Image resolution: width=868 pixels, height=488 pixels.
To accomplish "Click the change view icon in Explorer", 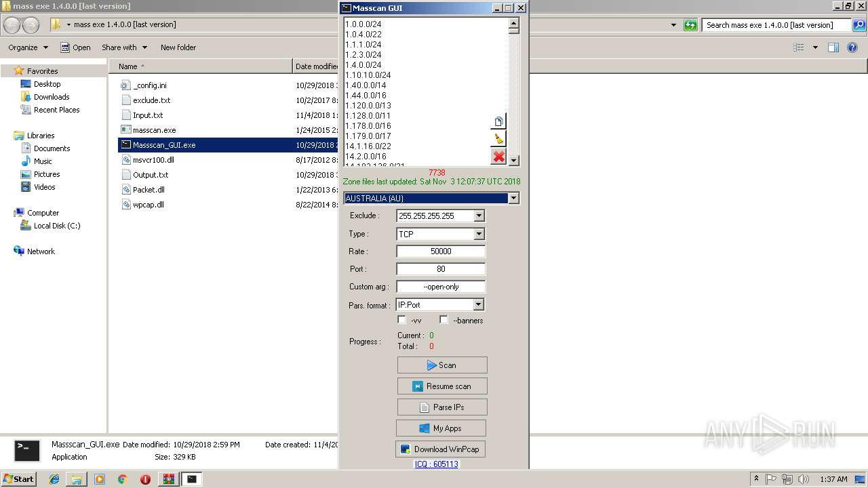I will point(799,47).
